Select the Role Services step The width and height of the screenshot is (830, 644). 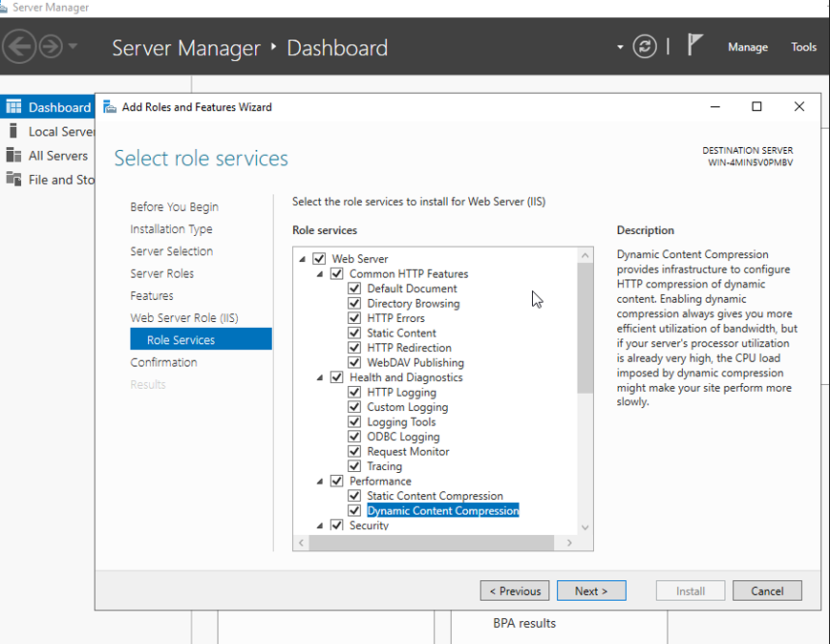201,339
